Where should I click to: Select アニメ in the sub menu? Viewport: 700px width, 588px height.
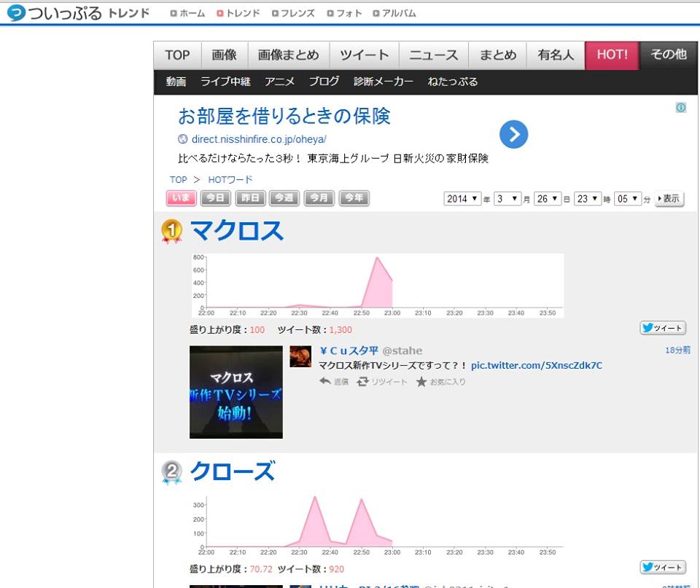click(279, 82)
